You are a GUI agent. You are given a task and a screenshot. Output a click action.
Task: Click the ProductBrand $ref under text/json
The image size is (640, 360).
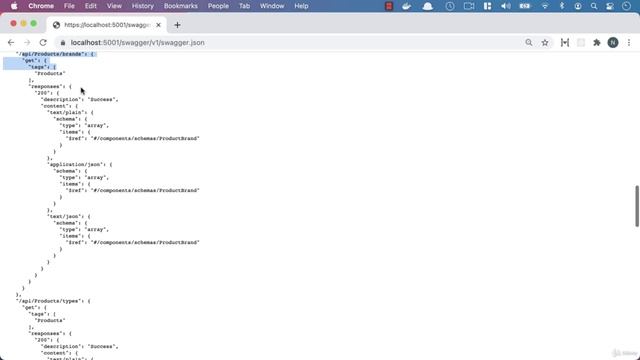coord(133,242)
